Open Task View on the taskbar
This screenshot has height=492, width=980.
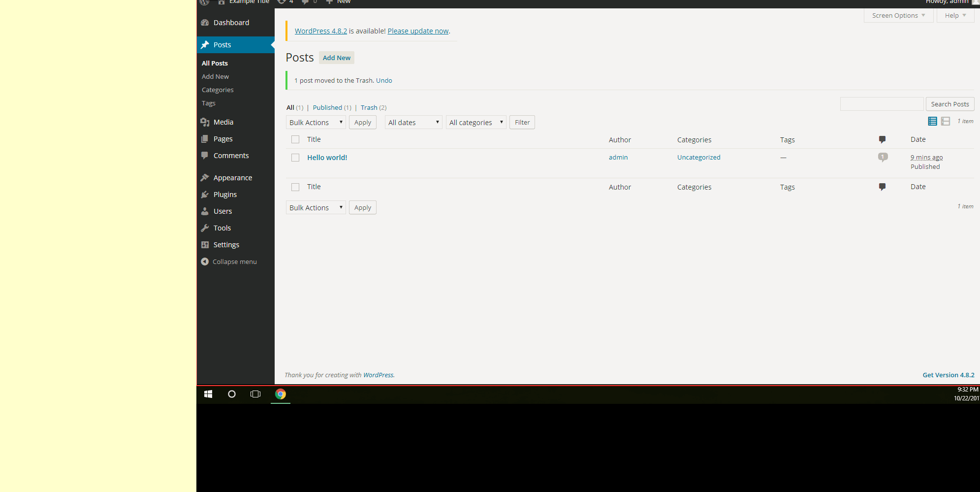point(255,394)
